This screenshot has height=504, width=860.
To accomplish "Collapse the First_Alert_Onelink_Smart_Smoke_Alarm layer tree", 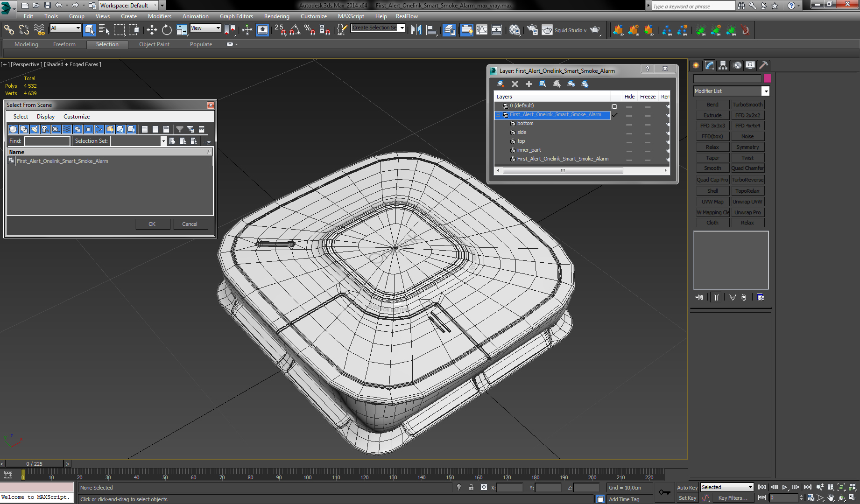I will [498, 115].
